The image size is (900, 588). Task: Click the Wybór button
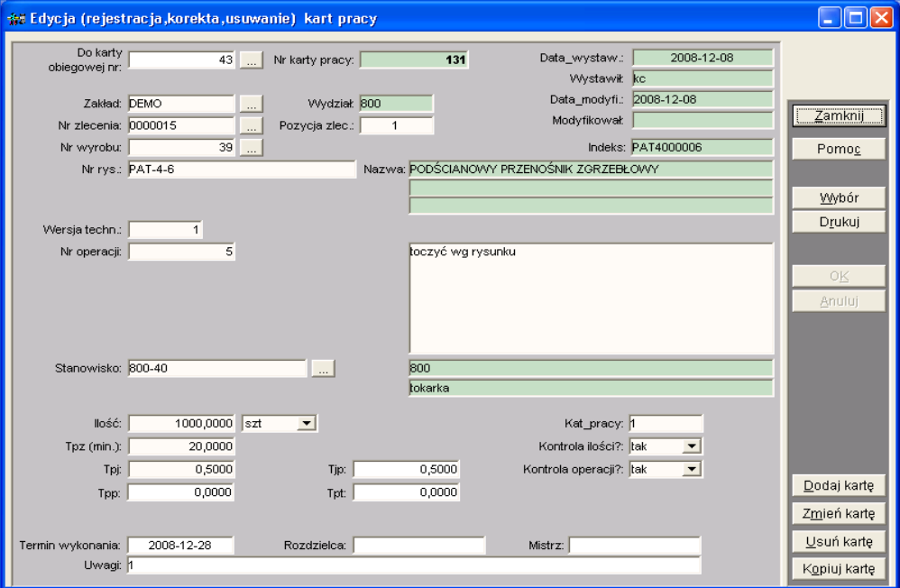[x=839, y=198]
